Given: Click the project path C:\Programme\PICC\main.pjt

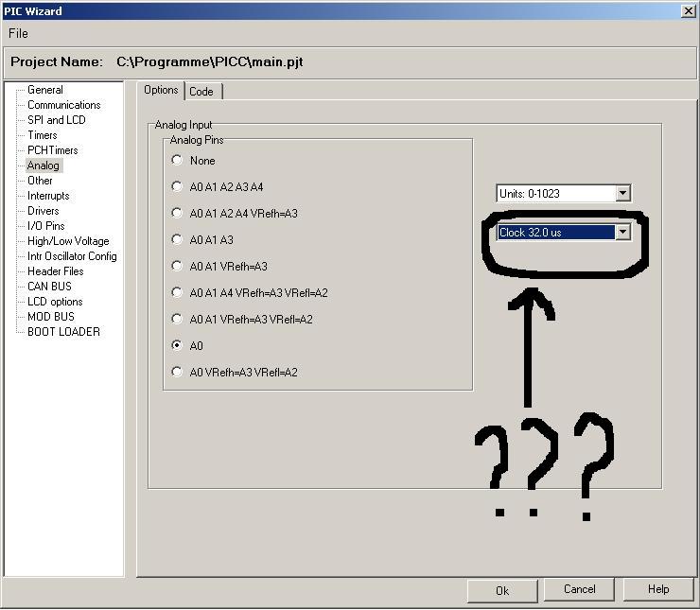Looking at the screenshot, I should coord(209,61).
